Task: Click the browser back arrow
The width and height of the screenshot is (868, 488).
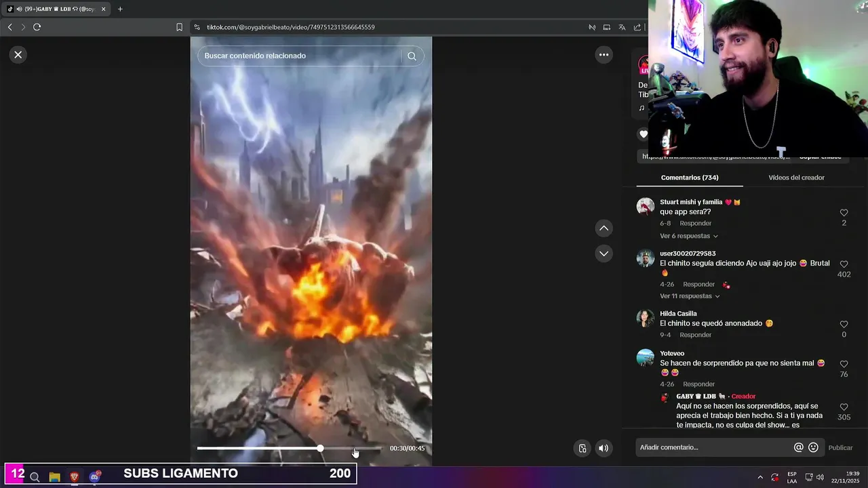Action: tap(10, 27)
